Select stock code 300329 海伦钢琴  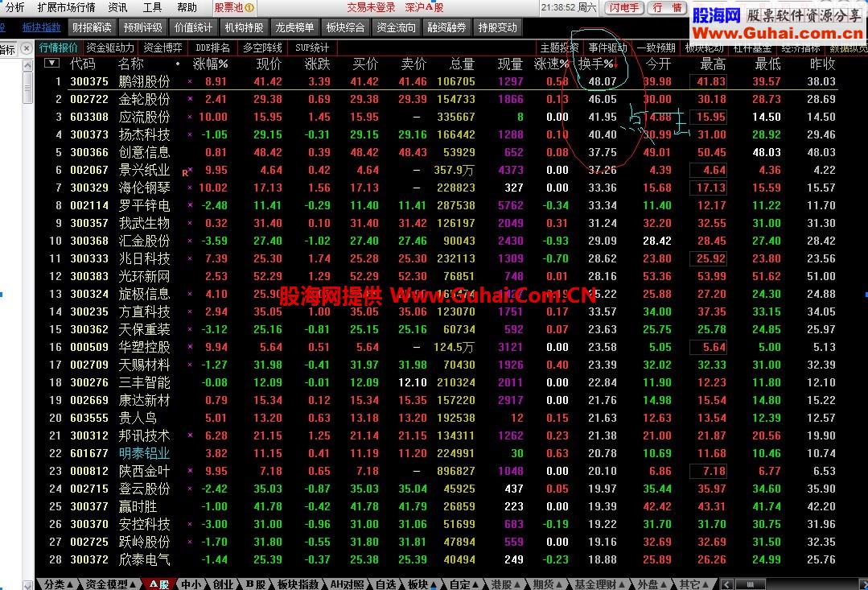click(437, 188)
